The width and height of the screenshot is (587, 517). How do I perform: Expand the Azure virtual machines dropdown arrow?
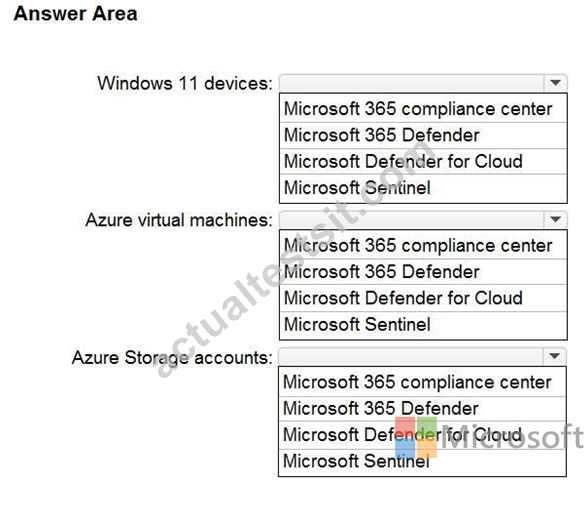point(555,219)
